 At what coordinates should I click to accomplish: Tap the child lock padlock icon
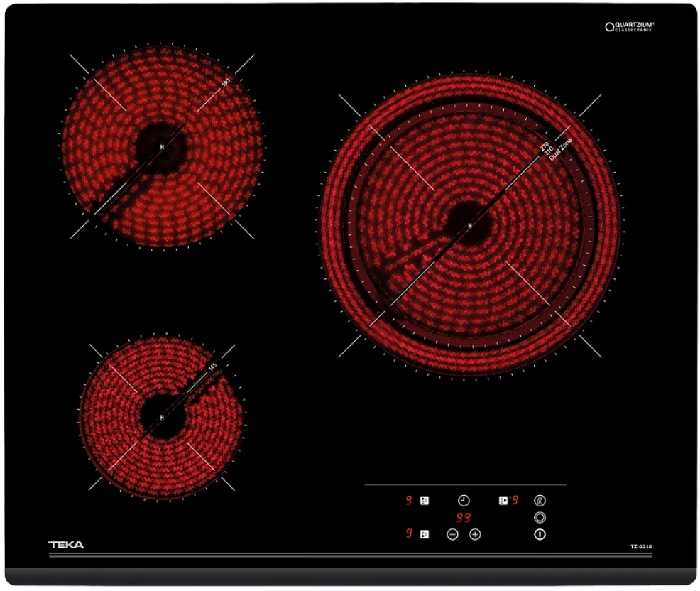point(540,501)
